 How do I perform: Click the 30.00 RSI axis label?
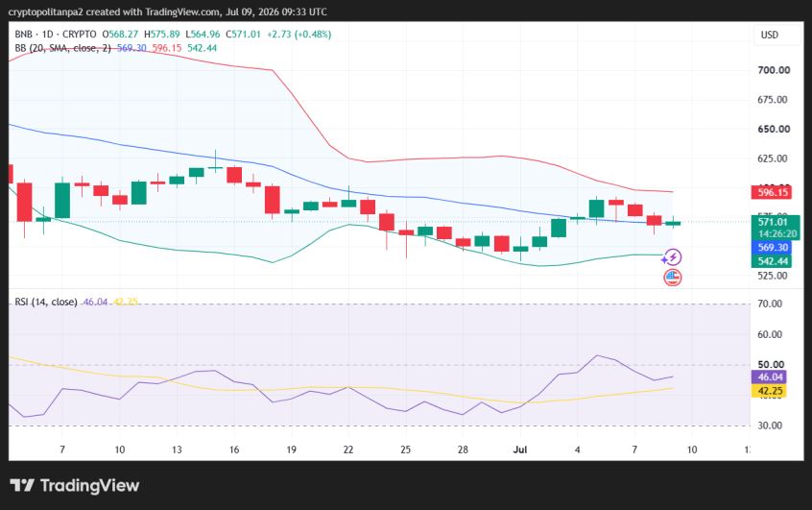tap(770, 425)
